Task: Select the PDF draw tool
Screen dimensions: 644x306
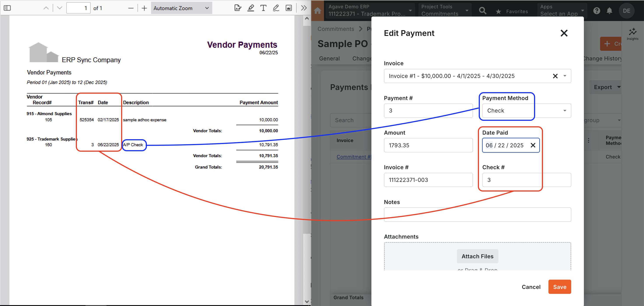Action: coord(276,8)
